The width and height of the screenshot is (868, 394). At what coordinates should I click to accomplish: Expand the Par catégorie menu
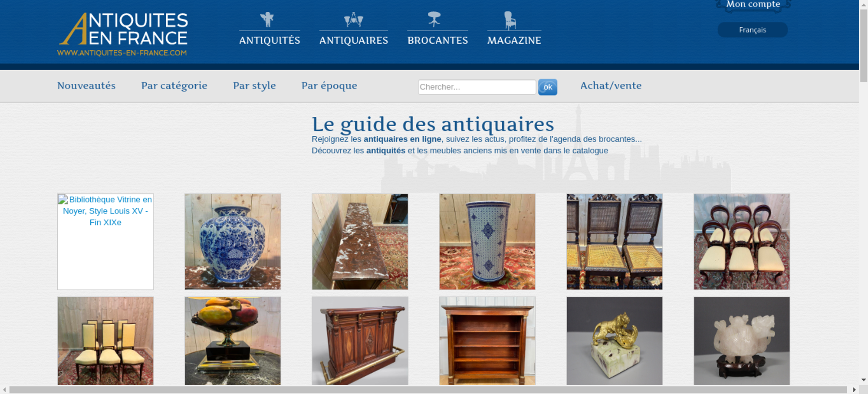pyautogui.click(x=174, y=85)
